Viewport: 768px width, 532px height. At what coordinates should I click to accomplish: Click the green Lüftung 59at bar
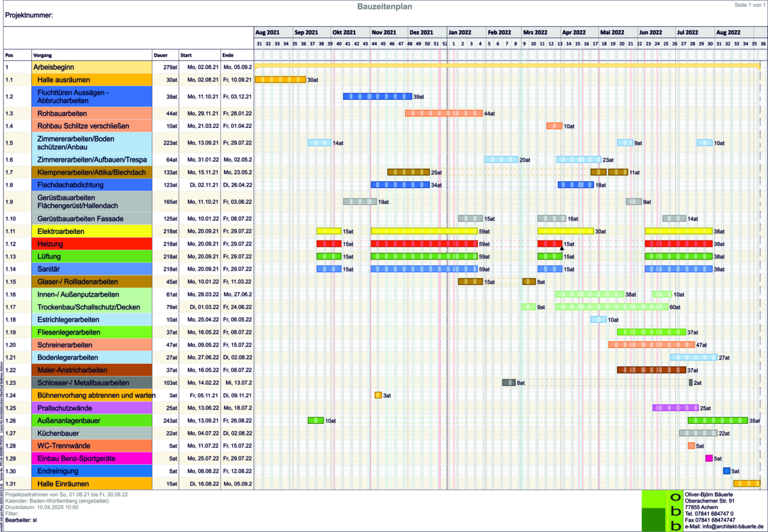(x=424, y=256)
